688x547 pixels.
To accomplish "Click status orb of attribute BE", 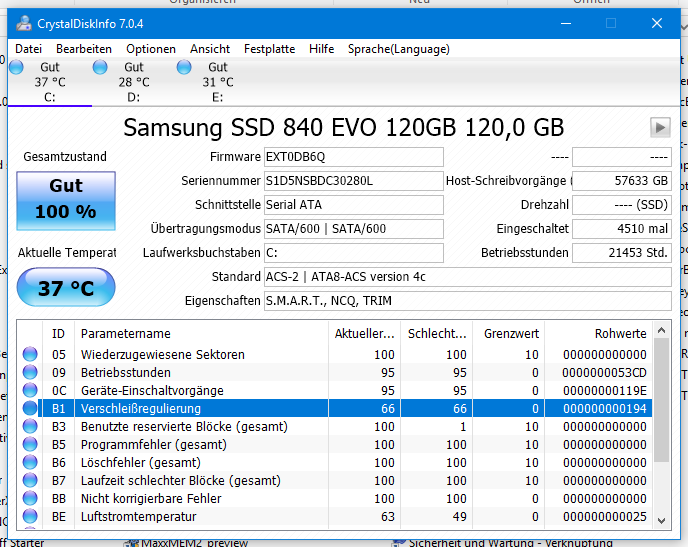I will (x=30, y=516).
